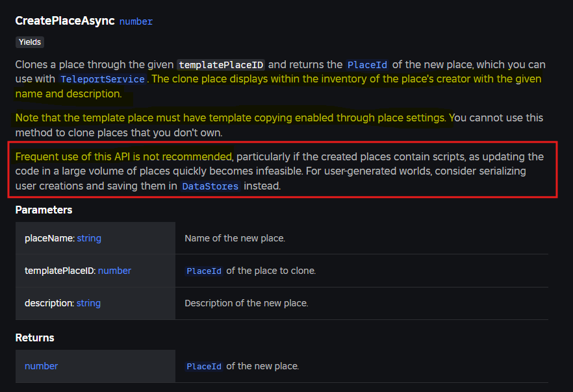Click the string type of placeName parameter
Screen dimensions: 573x392
coord(89,238)
